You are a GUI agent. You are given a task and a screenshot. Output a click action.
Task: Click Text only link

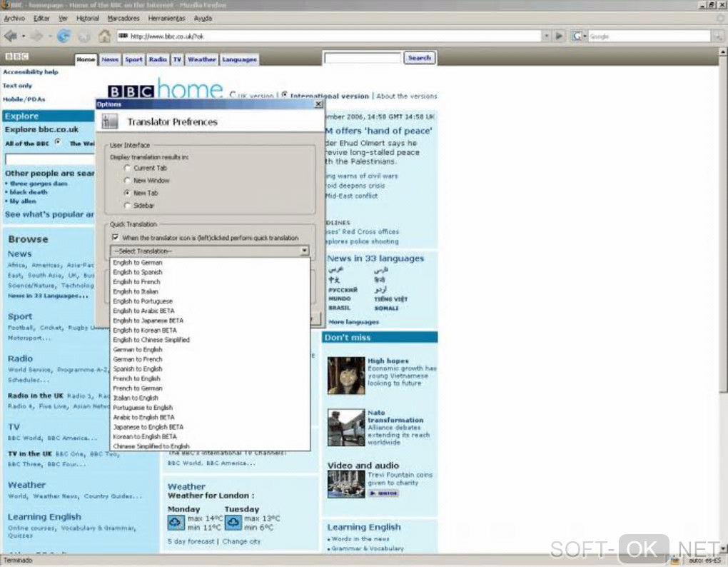[x=17, y=86]
